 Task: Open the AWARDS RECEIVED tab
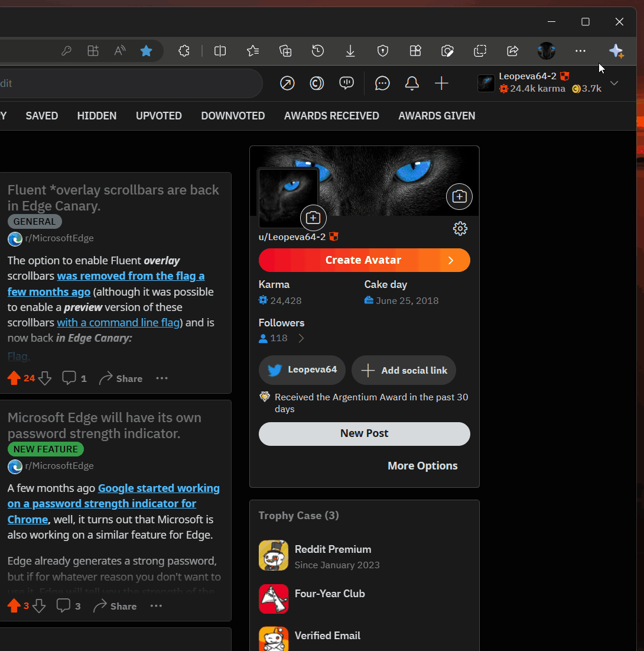click(x=331, y=116)
